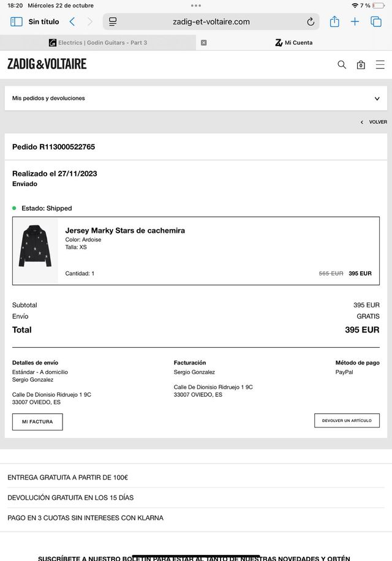The height and width of the screenshot is (561, 392).
Task: Switch to Godin Guitars tab
Action: coord(98,43)
